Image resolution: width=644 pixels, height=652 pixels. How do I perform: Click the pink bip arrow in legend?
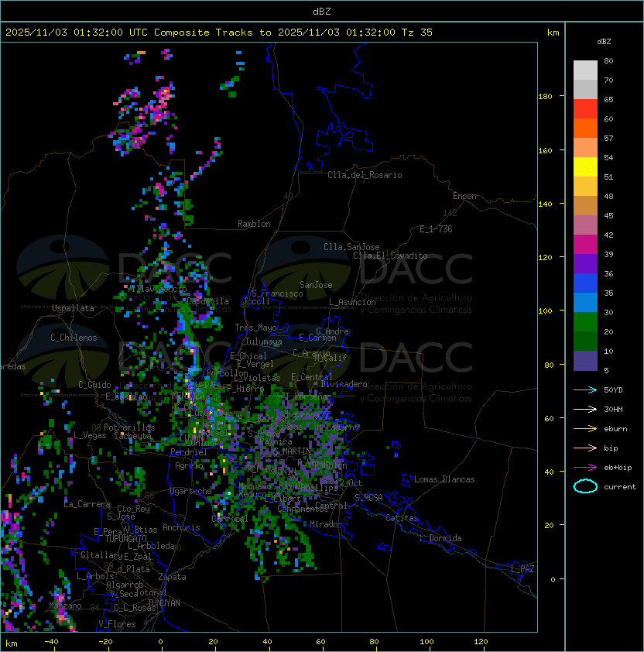585,448
